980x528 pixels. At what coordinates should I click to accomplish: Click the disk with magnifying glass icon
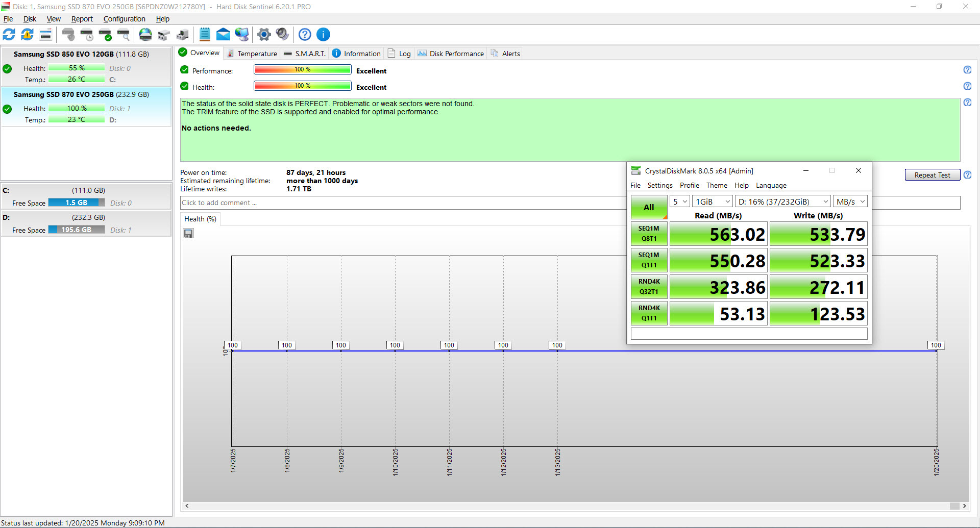click(124, 35)
